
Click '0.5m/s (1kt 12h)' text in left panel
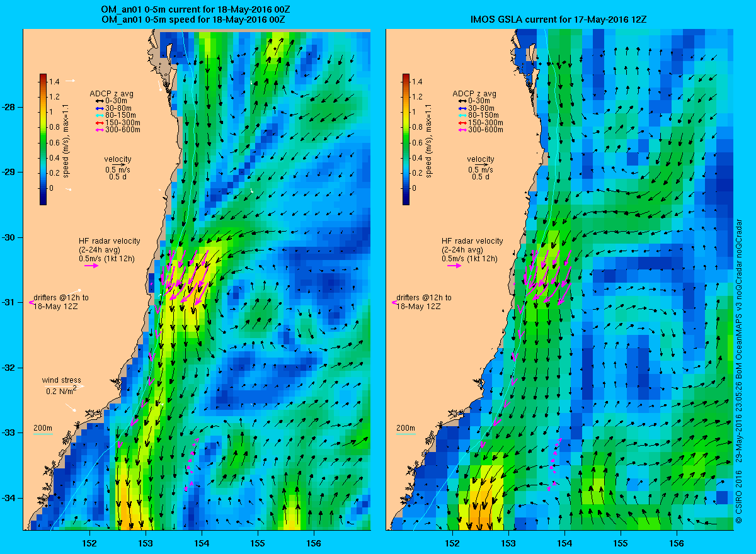(x=106, y=258)
